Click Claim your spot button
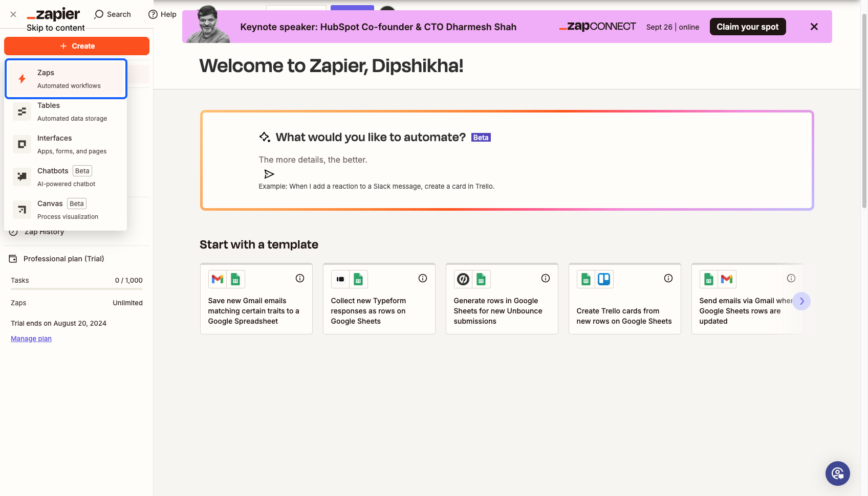 [748, 27]
